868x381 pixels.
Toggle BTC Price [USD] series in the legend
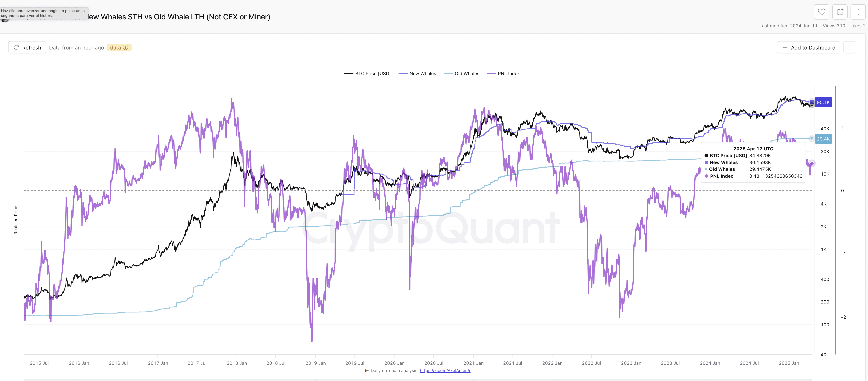(x=367, y=74)
